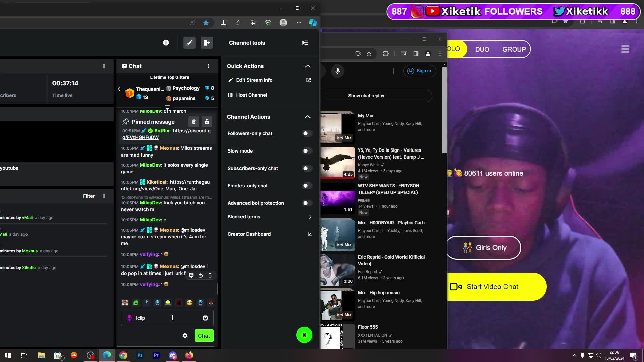
Task: Turn on Slow mode
Action: pos(306,151)
